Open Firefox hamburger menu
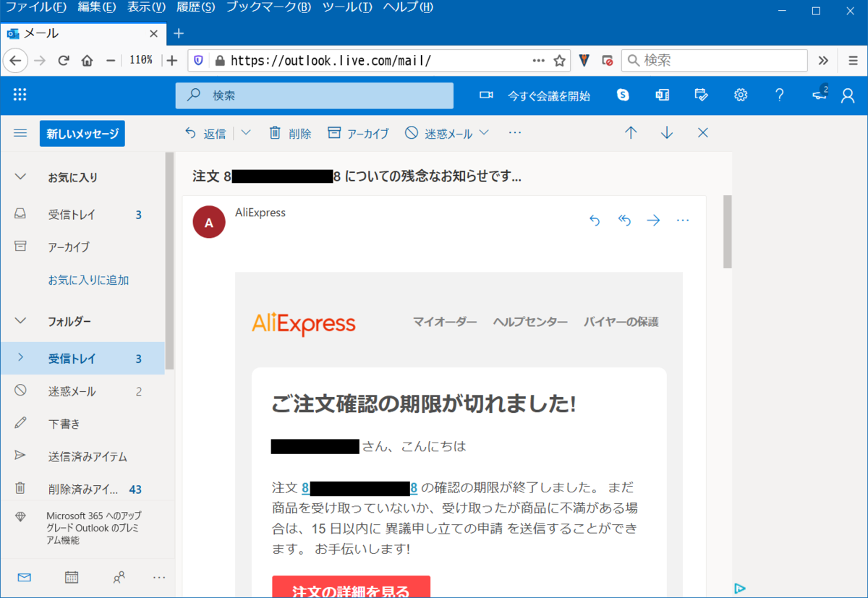The width and height of the screenshot is (868, 598). (x=853, y=61)
